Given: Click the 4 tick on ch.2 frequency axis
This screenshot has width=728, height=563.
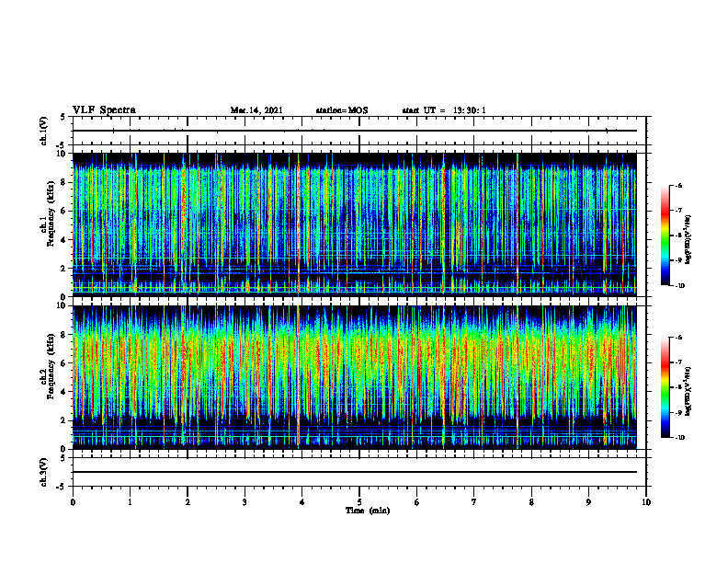Looking at the screenshot, I should pyautogui.click(x=64, y=392).
